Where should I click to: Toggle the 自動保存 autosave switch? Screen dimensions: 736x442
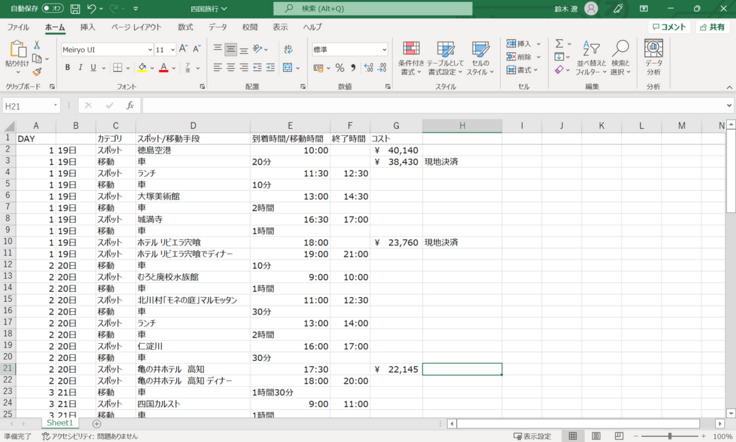(x=52, y=8)
